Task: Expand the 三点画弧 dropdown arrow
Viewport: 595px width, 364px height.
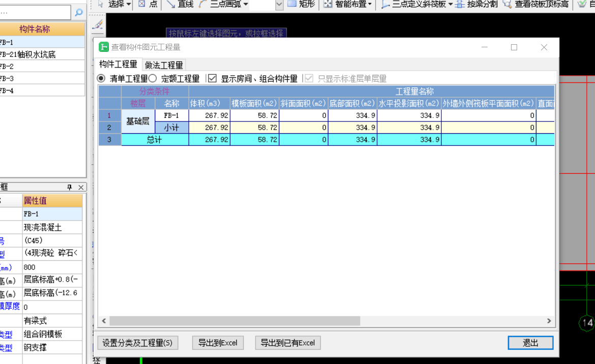Action: (246, 4)
